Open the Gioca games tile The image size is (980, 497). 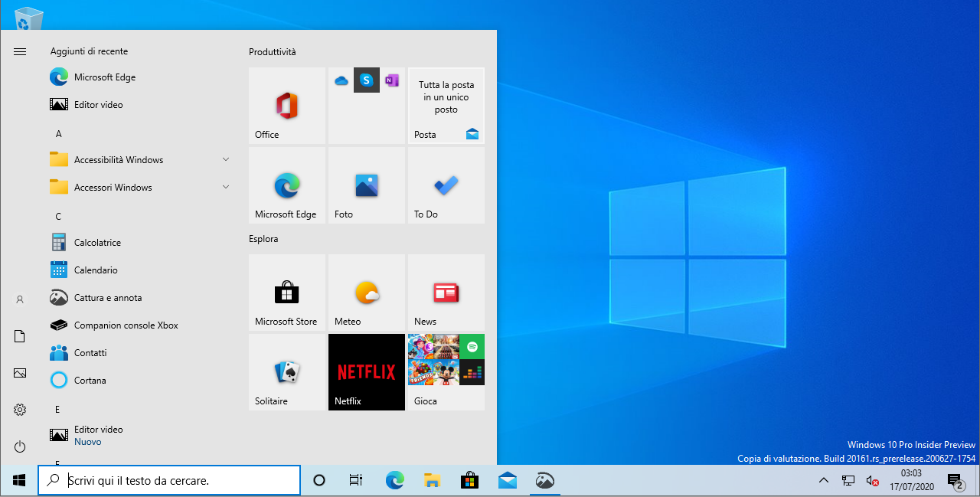click(446, 372)
